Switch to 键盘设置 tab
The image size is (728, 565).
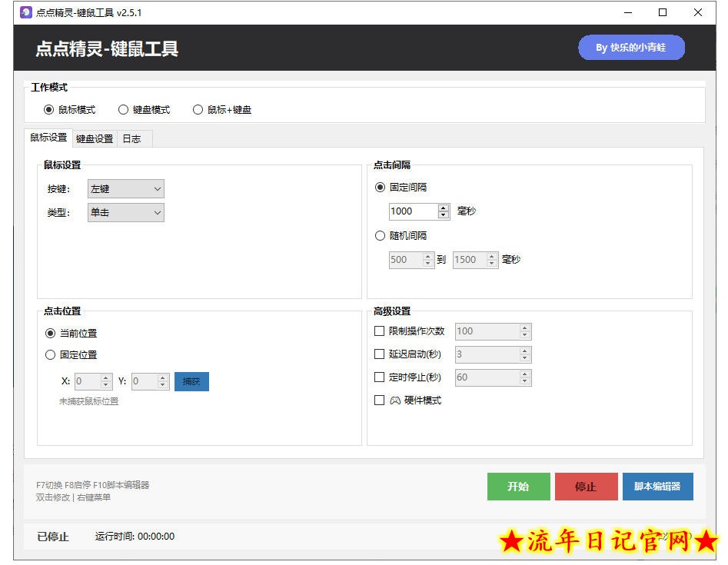[x=95, y=139]
